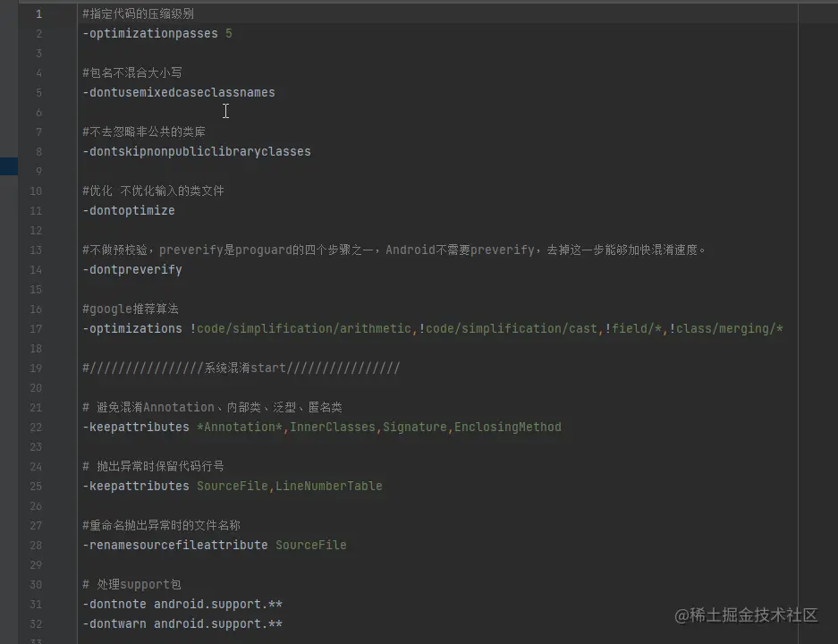The height and width of the screenshot is (644, 838).
Task: Click line number 32 in the gutter
Action: click(x=36, y=624)
